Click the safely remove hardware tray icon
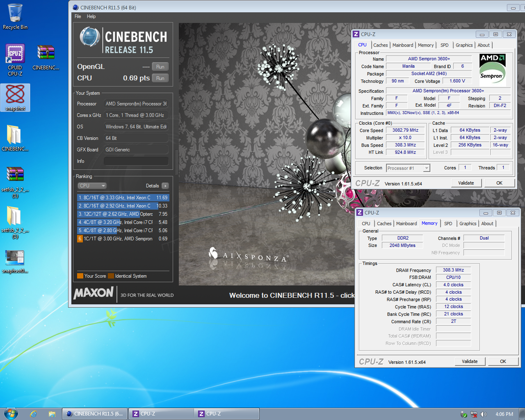Viewport: 525px width, 420px height. click(464, 414)
